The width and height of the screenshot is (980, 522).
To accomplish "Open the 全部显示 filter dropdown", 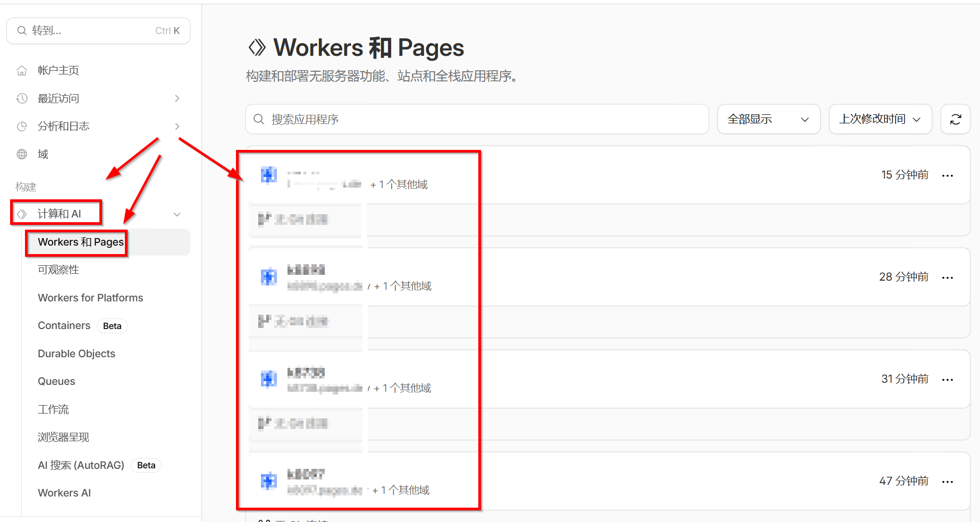I will tap(768, 119).
